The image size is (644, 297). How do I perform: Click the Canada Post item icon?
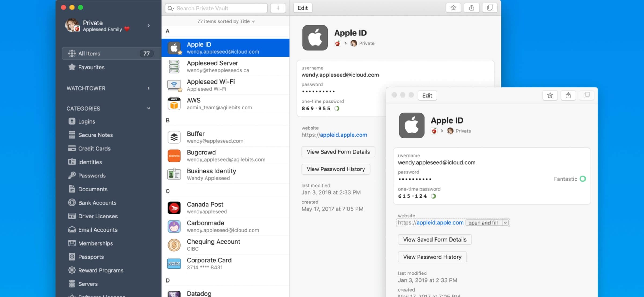point(174,208)
